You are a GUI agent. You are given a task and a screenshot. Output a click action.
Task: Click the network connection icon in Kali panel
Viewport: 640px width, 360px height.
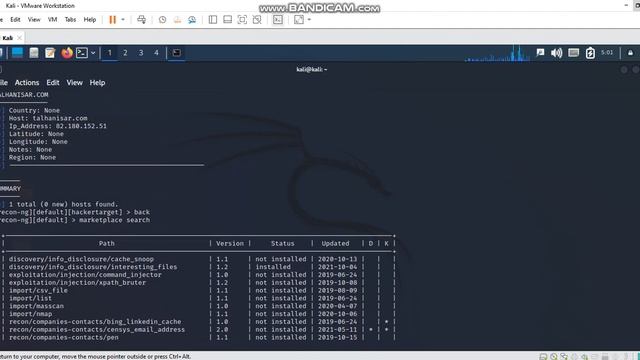(x=573, y=53)
